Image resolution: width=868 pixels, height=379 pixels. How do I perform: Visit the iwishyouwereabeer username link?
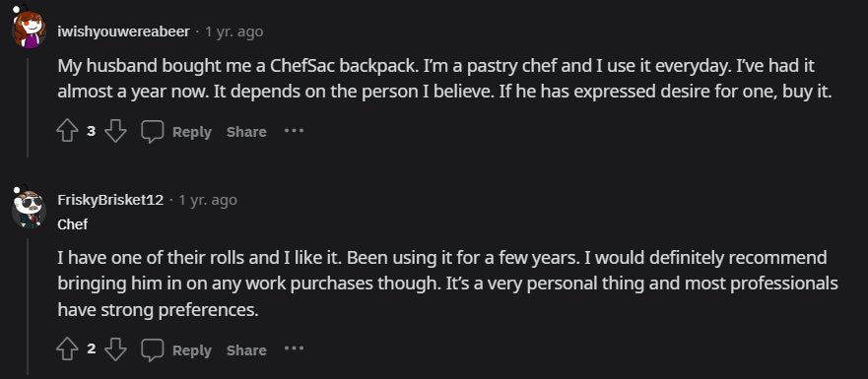point(123,32)
